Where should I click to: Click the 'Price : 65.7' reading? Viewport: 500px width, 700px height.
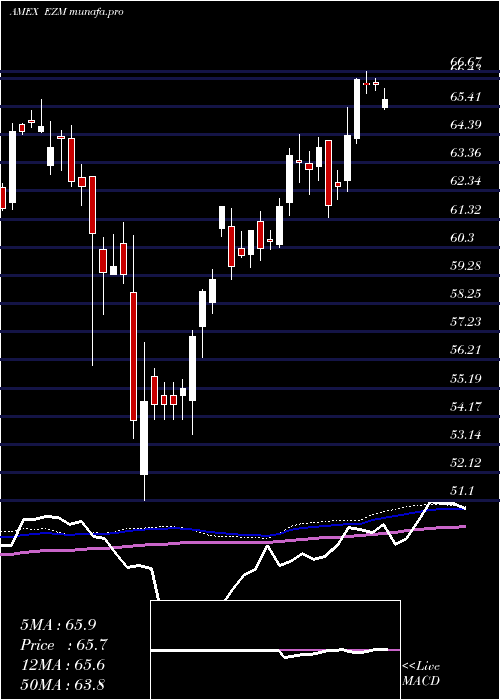click(x=64, y=645)
